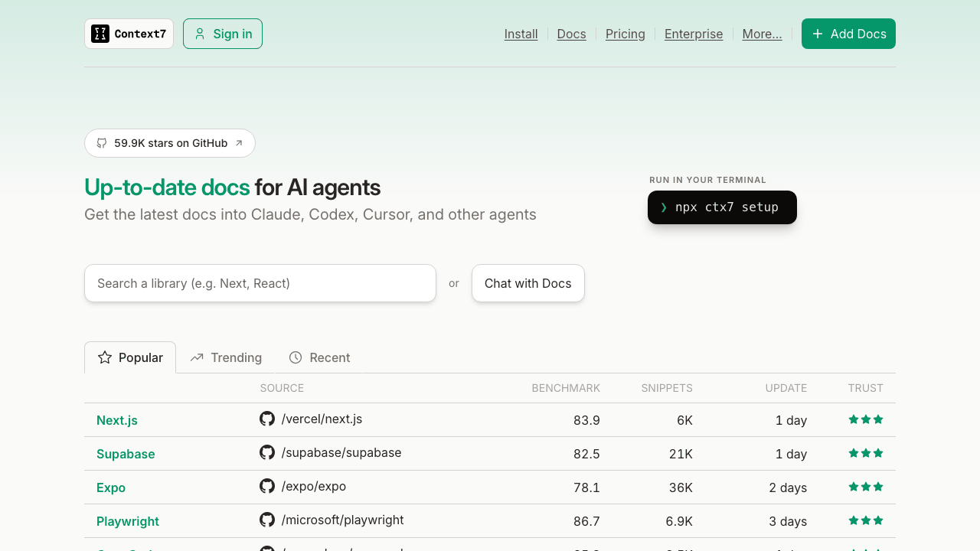This screenshot has width=980, height=551.
Task: Click the Chat with Docs button
Action: point(528,283)
